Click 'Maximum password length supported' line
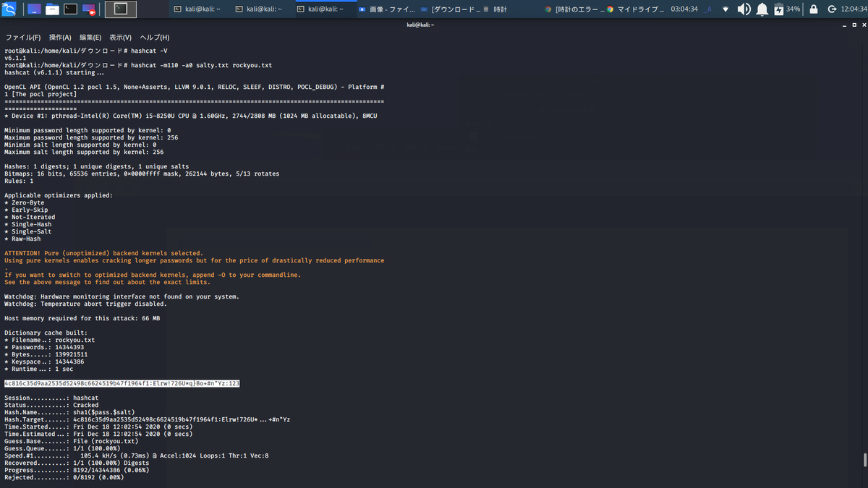868x488 pixels. pos(91,137)
